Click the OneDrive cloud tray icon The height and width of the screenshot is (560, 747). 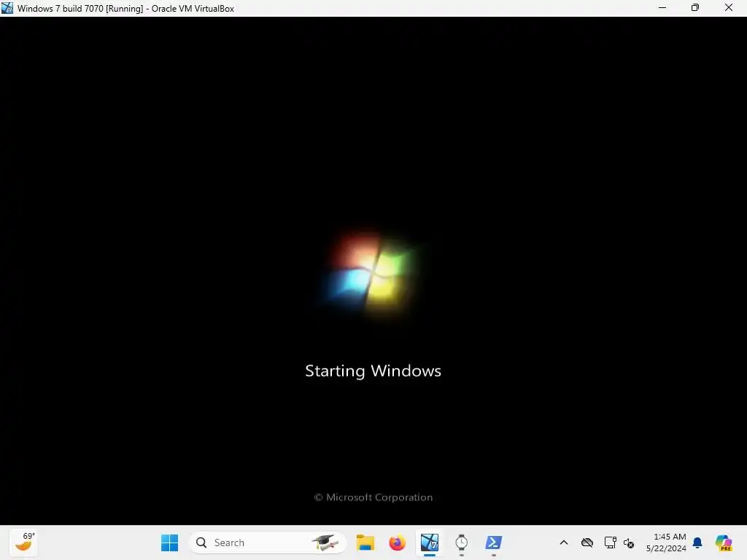click(x=587, y=542)
